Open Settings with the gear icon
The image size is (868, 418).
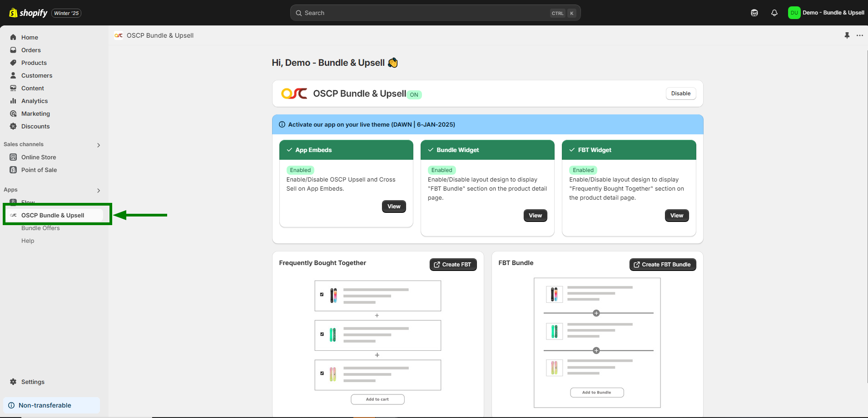[13, 382]
